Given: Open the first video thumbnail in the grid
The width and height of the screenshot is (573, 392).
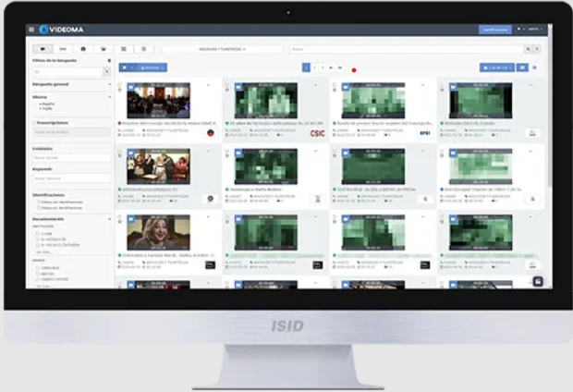Looking at the screenshot, I should pyautogui.click(x=159, y=101).
